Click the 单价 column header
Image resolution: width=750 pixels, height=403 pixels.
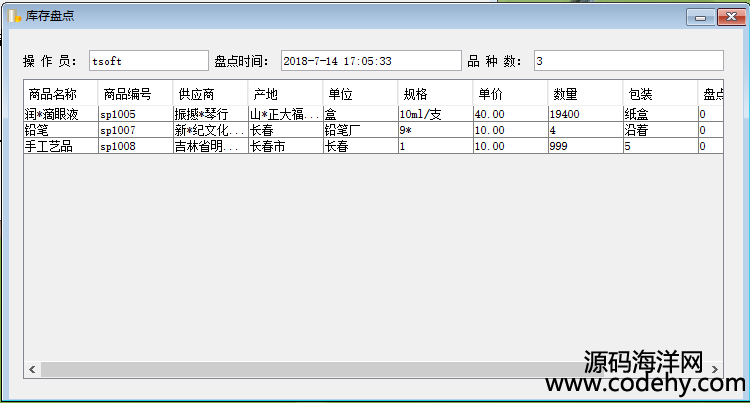coord(510,94)
